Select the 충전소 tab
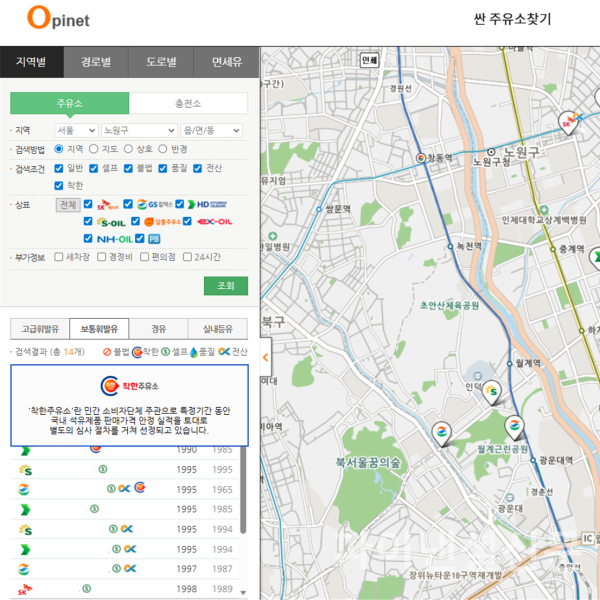Image resolution: width=600 pixels, height=600 pixels. 188,103
